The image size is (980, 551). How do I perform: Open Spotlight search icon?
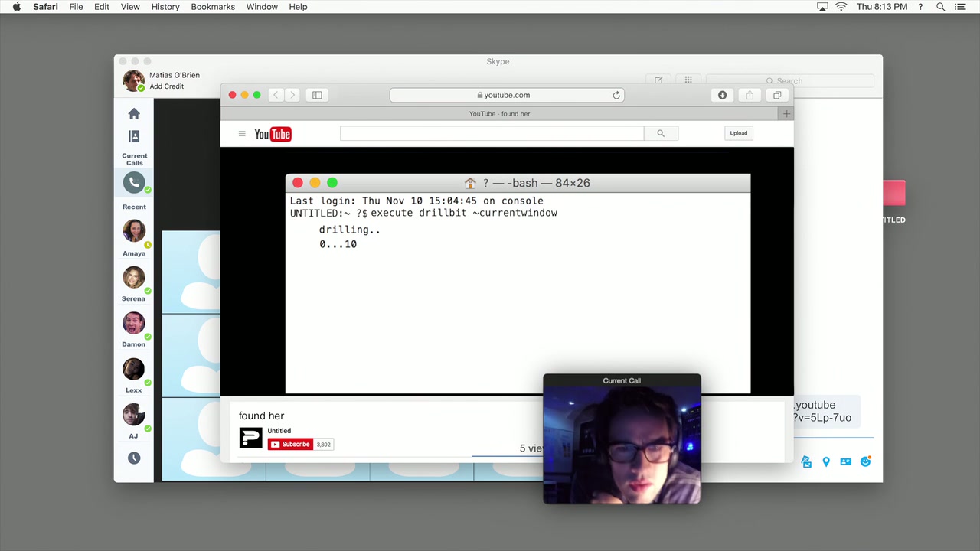[941, 7]
